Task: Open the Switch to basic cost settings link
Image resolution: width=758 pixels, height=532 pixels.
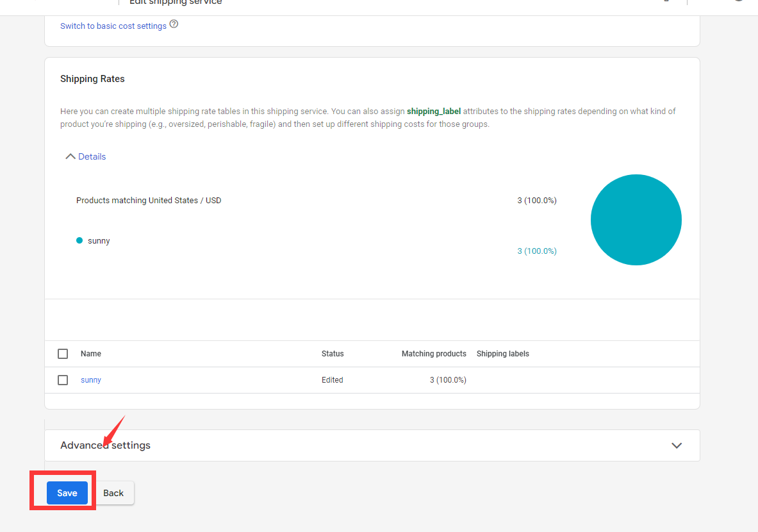Action: pos(113,26)
